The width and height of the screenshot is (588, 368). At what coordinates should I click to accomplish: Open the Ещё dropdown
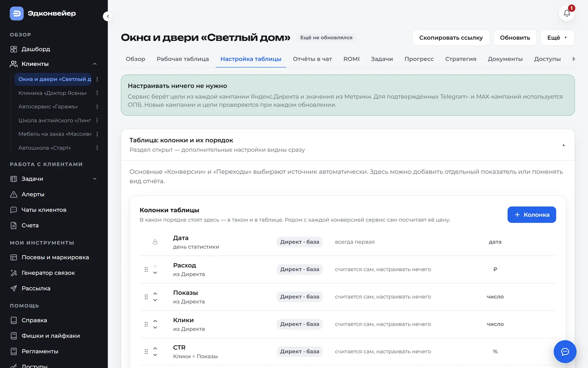(x=557, y=38)
